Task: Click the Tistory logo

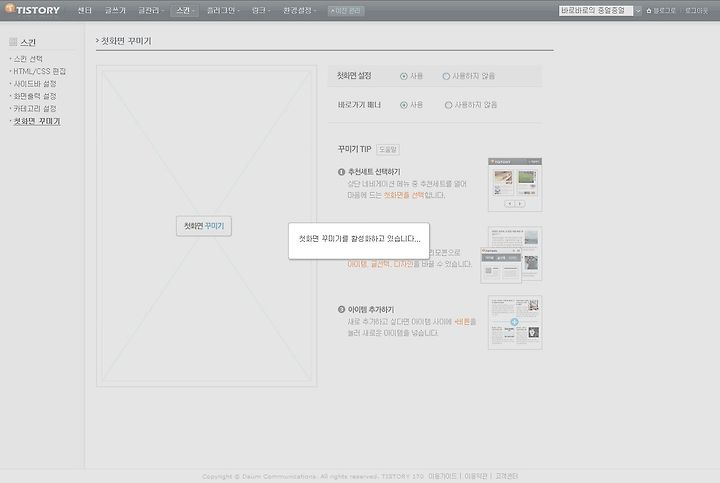Action: [x=32, y=9]
